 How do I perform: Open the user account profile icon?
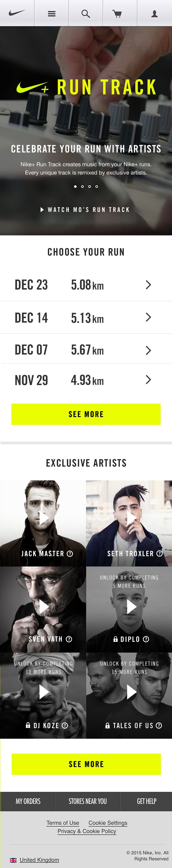click(x=155, y=14)
